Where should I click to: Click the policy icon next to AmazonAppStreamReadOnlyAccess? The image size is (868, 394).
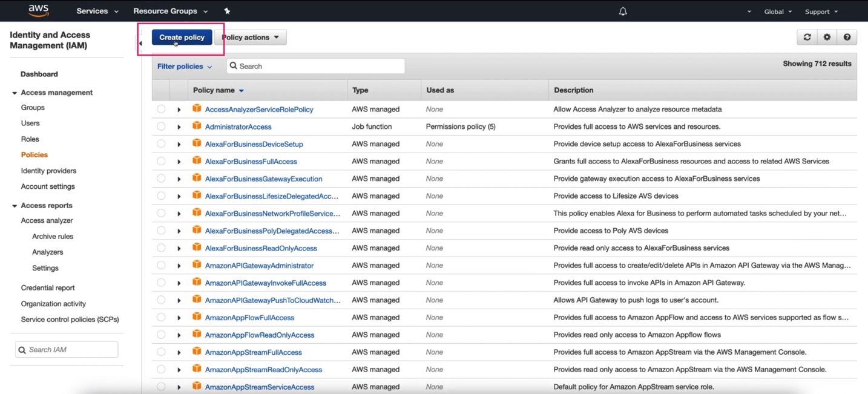tap(197, 369)
